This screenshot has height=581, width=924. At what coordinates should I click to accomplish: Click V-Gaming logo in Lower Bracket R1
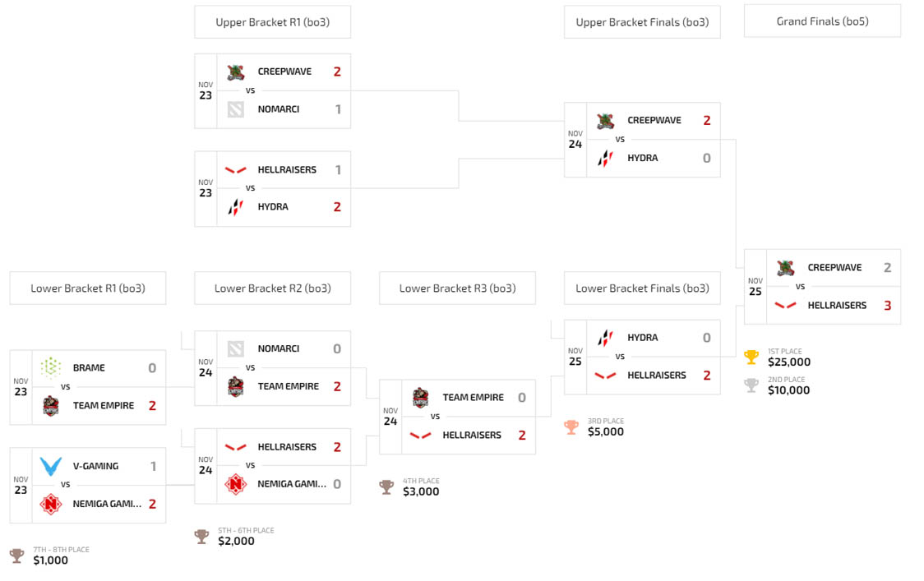tap(51, 466)
